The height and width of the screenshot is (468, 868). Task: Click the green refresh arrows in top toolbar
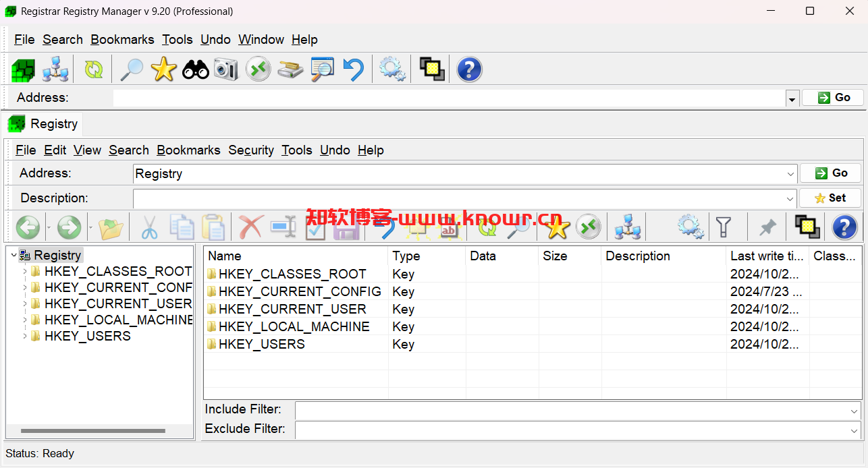(x=94, y=69)
